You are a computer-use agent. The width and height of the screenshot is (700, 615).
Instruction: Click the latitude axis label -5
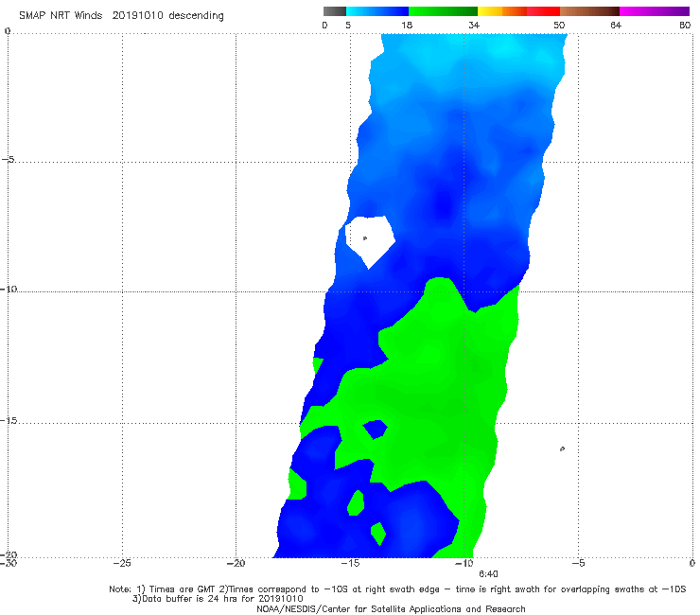(9, 160)
